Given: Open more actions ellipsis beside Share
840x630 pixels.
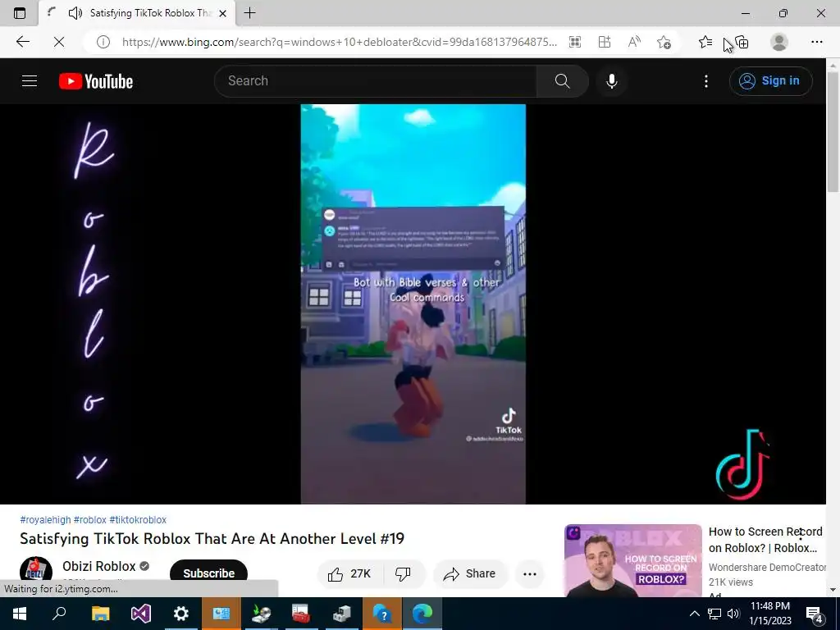Looking at the screenshot, I should tap(529, 573).
